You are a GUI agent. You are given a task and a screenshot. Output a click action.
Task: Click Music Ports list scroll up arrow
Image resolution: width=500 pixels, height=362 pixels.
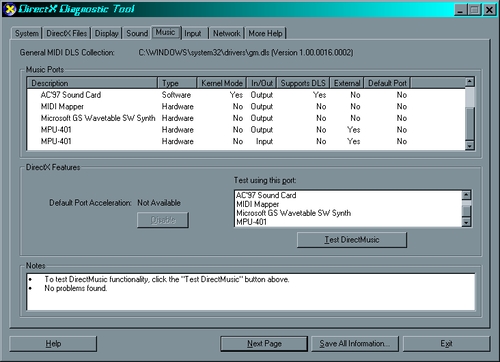pos(469,82)
